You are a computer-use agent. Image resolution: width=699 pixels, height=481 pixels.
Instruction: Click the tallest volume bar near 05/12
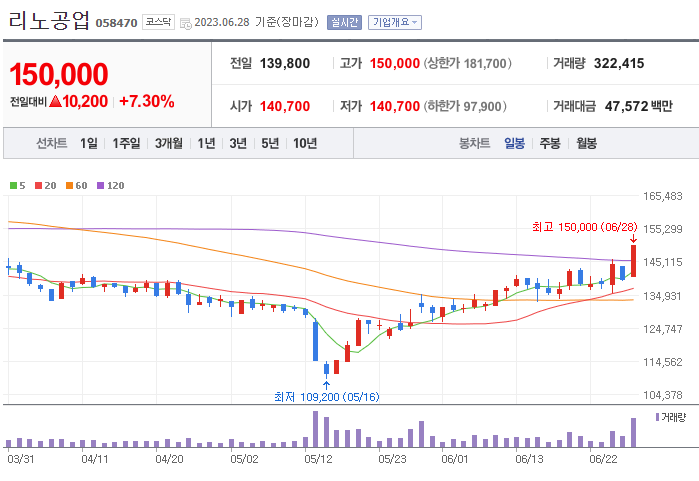316,429
